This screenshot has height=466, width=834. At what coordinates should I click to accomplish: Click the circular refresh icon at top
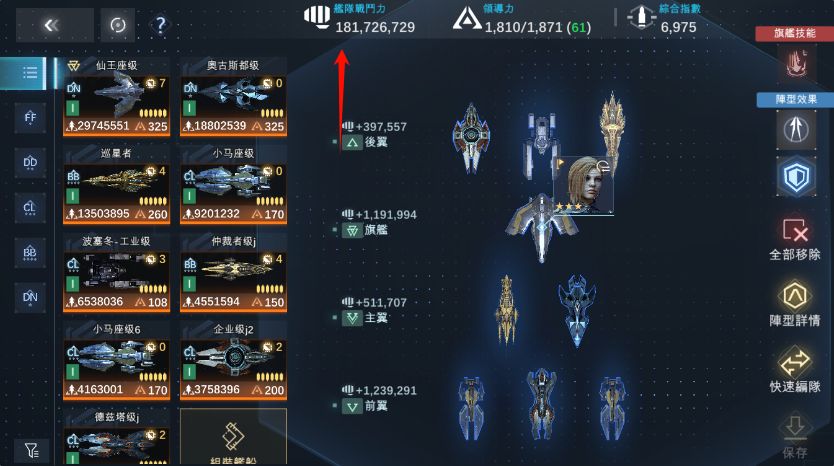(118, 25)
